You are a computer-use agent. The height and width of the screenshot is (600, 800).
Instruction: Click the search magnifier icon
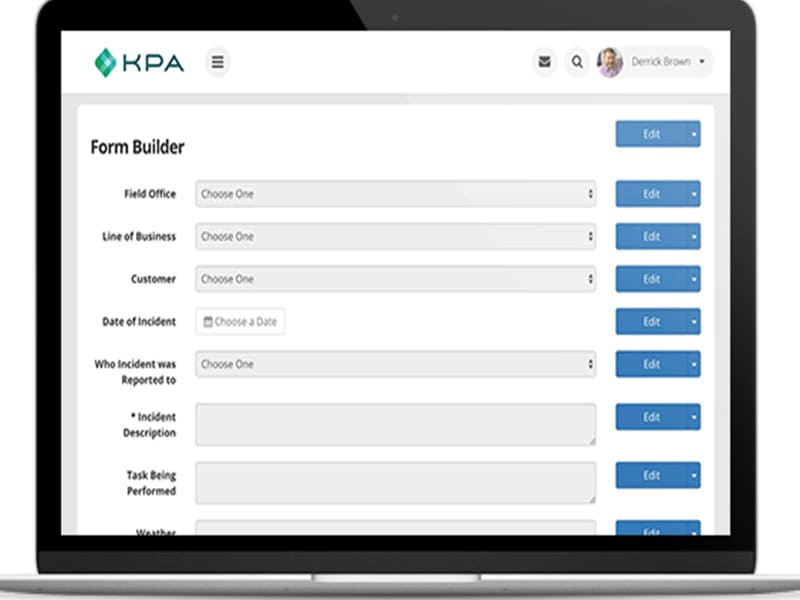click(x=577, y=62)
